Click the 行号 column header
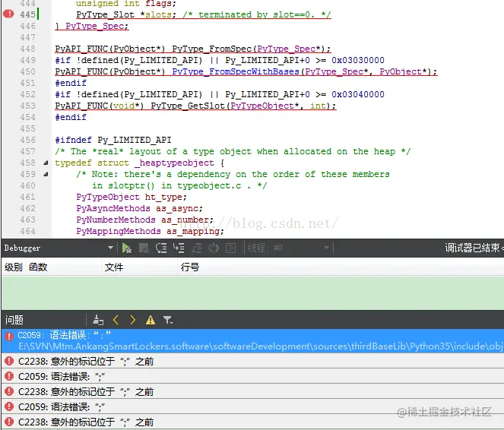This screenshot has width=504, height=430. point(190,267)
